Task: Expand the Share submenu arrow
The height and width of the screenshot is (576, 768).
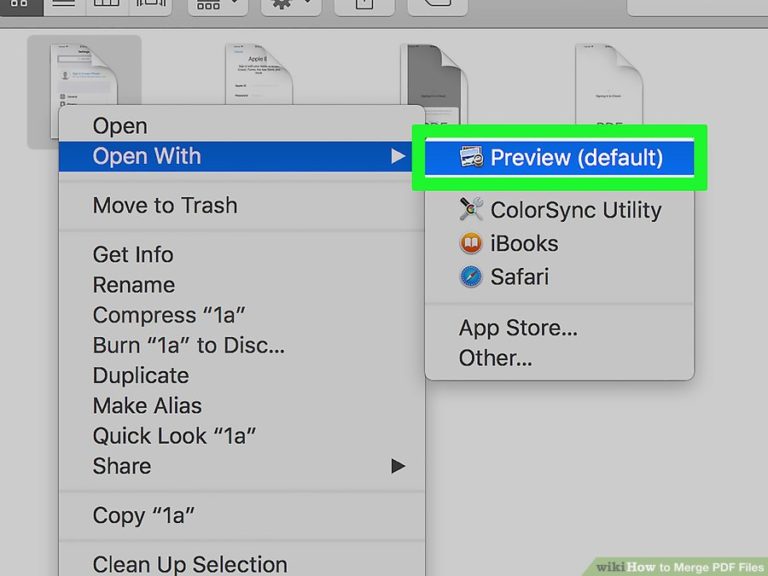Action: (x=398, y=466)
